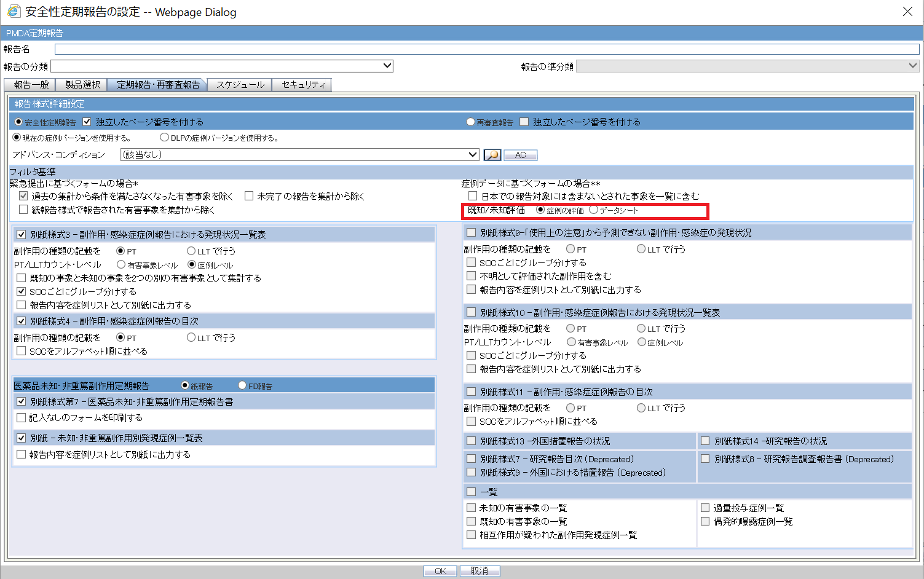Viewport: 924px width, 579px height.
Task: Check 未知の有害事象の一覧
Action: [x=472, y=508]
